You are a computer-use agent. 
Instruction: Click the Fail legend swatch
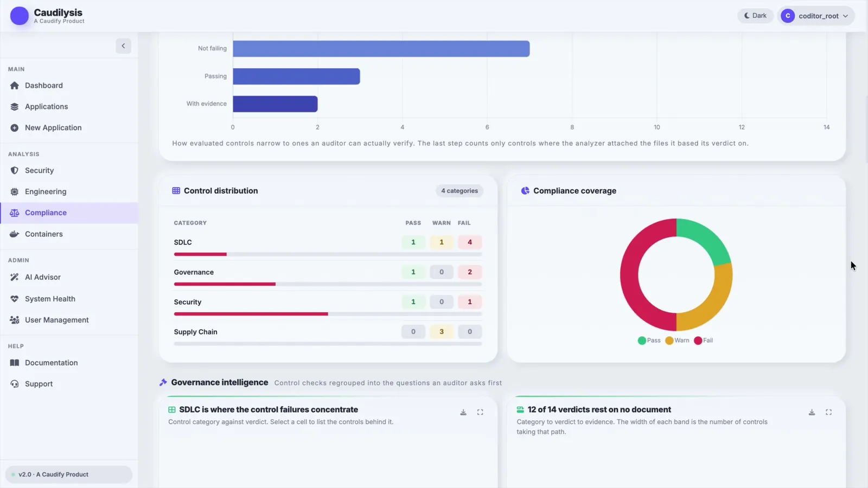(698, 341)
